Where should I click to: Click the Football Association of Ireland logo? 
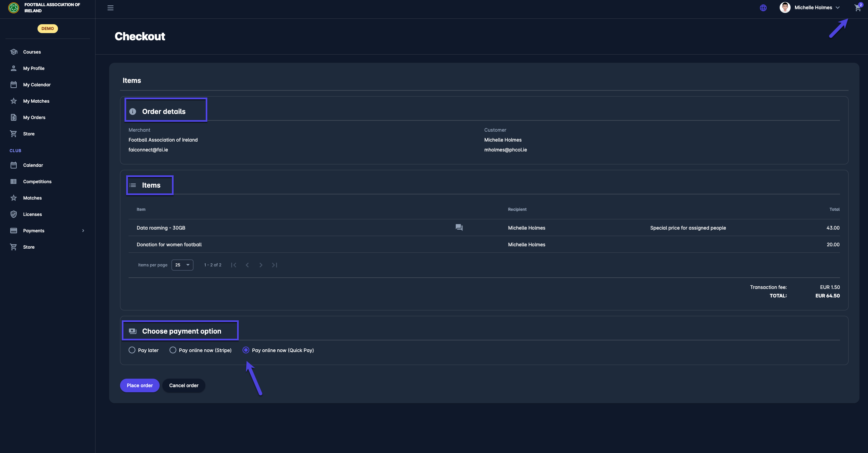tap(14, 8)
